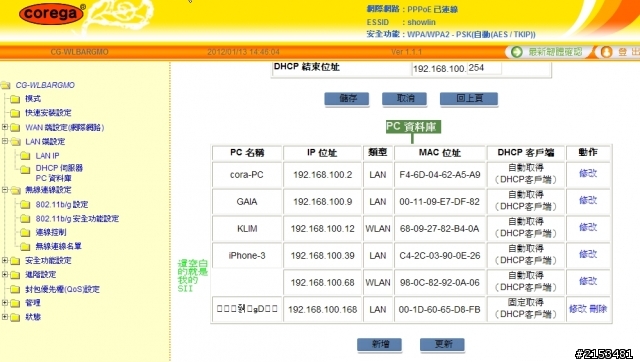Click the 儲存 save button
Screen dimensions: 640x362
click(347, 99)
